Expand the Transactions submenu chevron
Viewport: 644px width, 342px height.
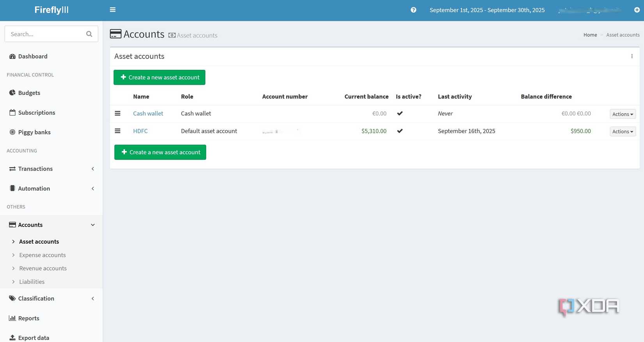coord(93,169)
